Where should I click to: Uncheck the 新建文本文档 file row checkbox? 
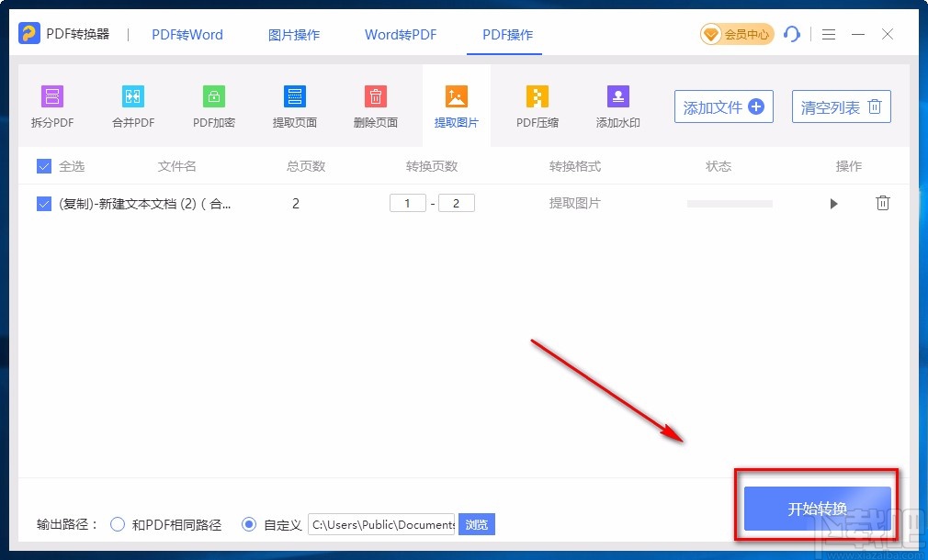[x=44, y=204]
